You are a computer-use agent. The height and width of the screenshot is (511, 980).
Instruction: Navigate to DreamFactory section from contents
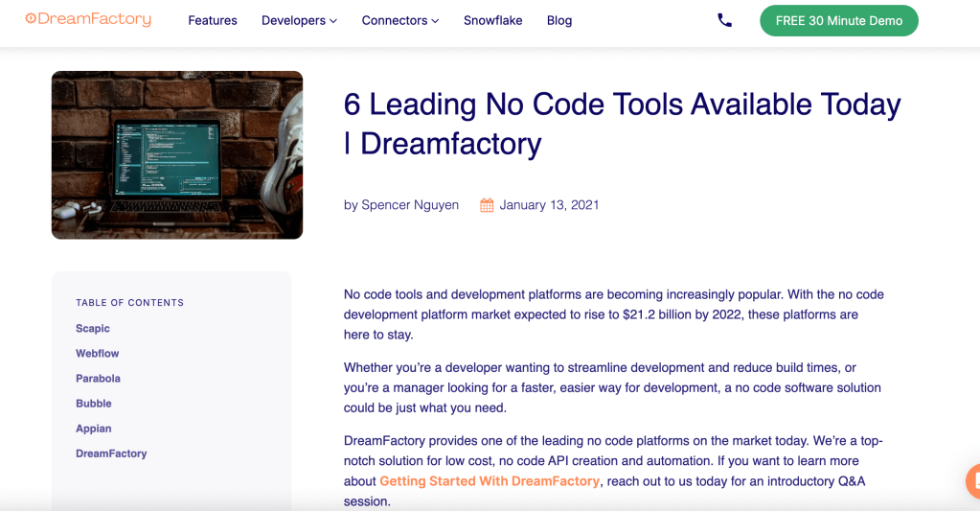coord(111,453)
